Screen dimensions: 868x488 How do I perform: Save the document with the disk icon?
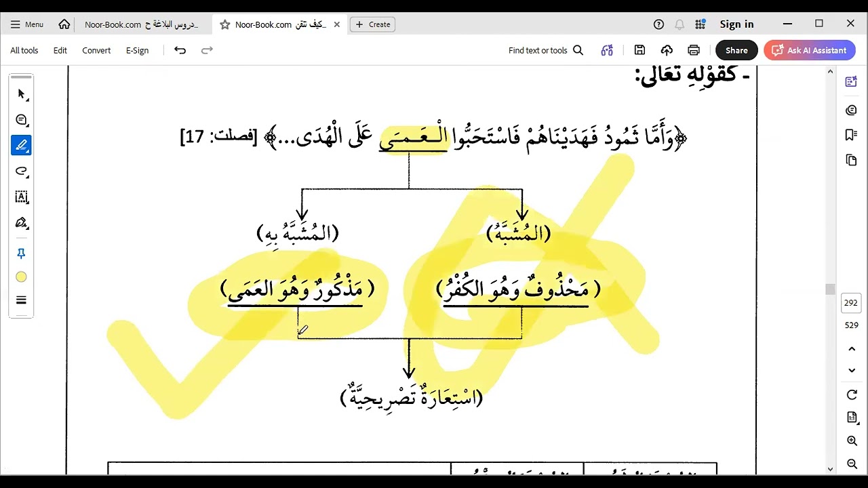coord(639,50)
